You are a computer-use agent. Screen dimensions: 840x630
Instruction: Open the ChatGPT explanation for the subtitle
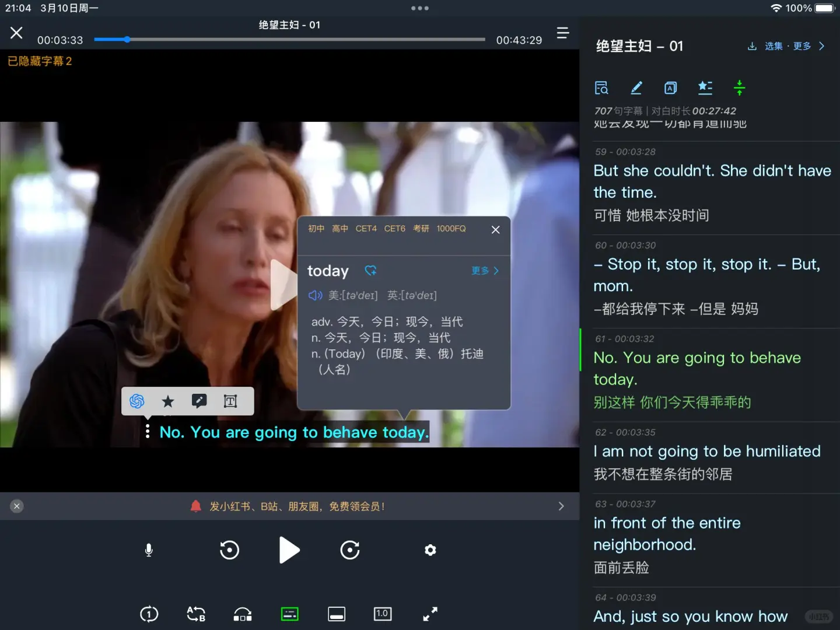pos(136,401)
